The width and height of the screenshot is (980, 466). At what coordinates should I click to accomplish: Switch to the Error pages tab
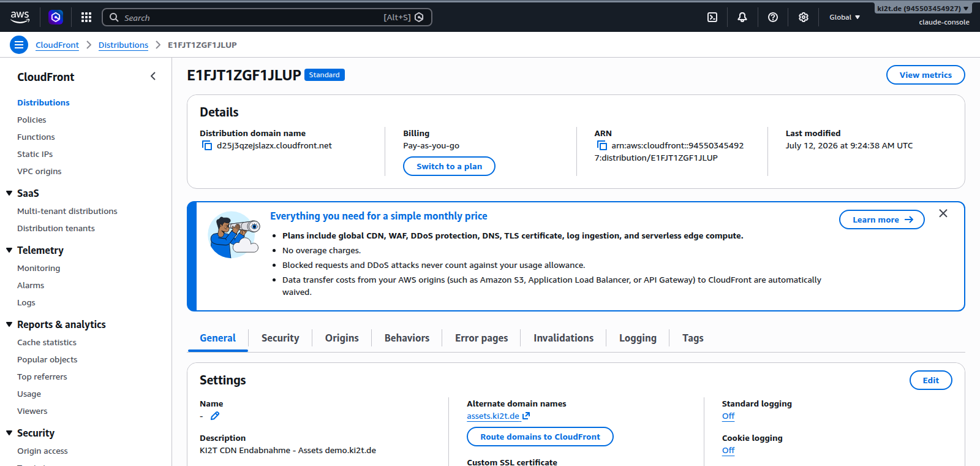[481, 338]
